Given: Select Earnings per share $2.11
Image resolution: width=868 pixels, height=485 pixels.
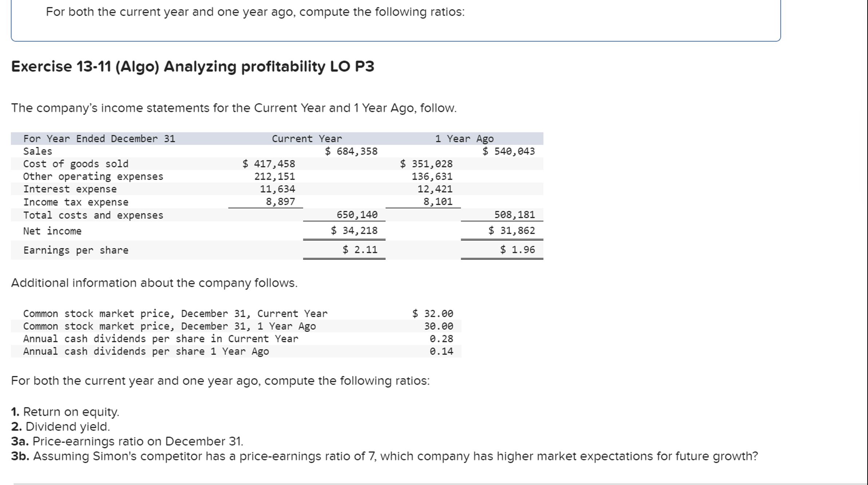Looking at the screenshot, I should coord(358,250).
